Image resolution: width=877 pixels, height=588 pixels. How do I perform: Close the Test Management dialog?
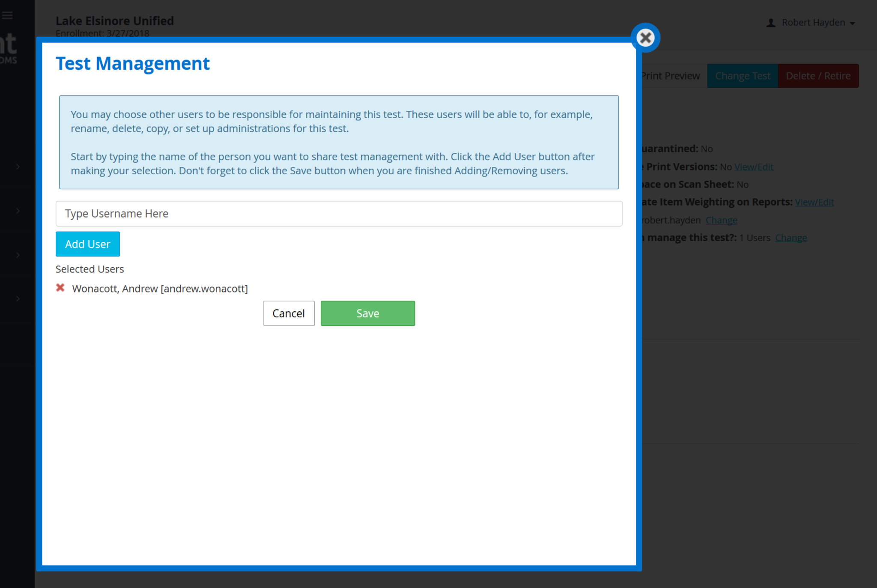[x=645, y=38]
